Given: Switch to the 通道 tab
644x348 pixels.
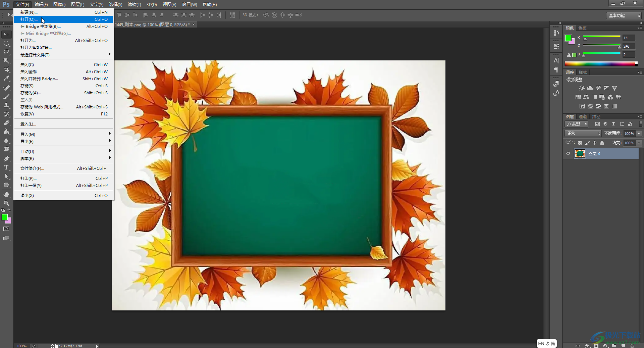Looking at the screenshot, I should (x=583, y=117).
